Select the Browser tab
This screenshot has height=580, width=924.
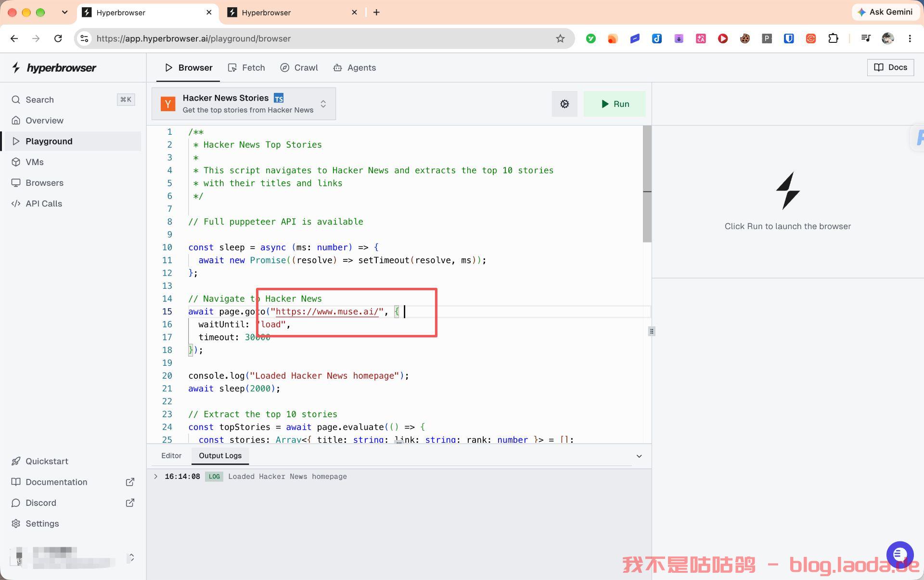[x=188, y=68]
